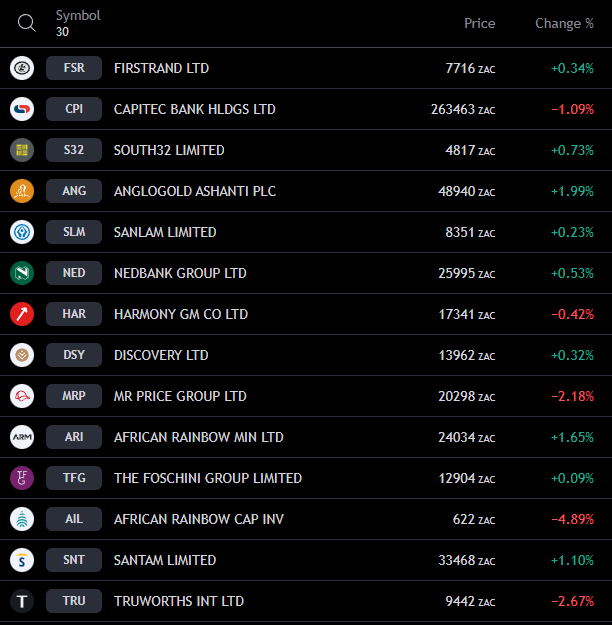Select the MRP ticker badge
612x625 pixels.
click(x=74, y=396)
